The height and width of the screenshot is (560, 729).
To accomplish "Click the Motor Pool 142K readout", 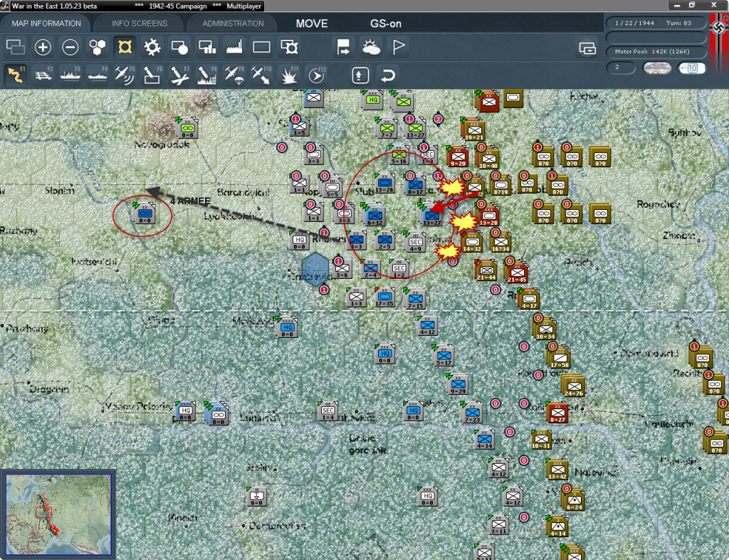I will click(x=655, y=51).
